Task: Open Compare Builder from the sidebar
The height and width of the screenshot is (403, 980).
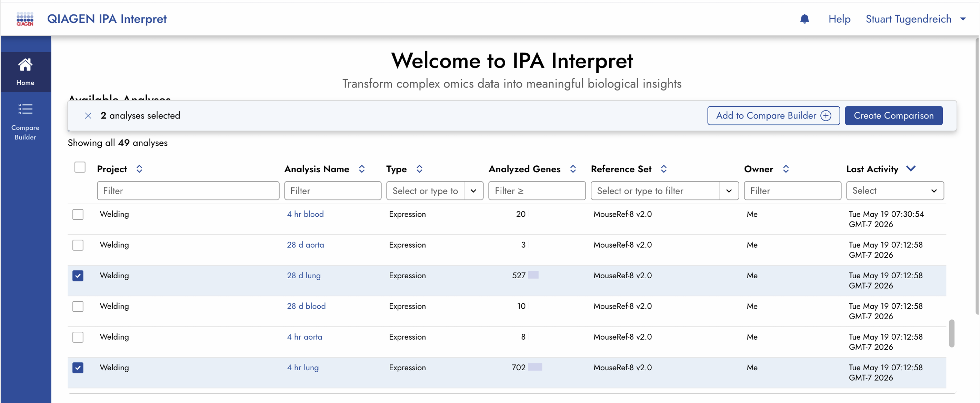Action: (26, 122)
